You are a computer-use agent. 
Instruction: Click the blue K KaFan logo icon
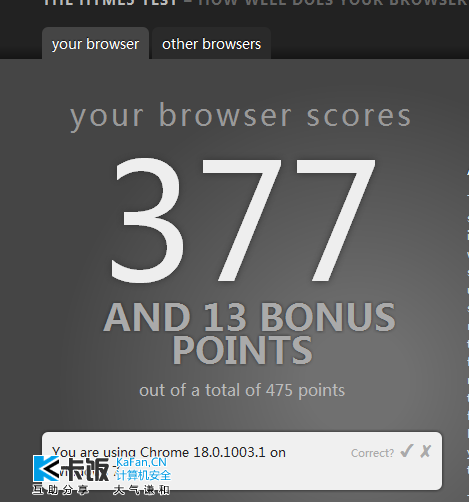click(46, 468)
